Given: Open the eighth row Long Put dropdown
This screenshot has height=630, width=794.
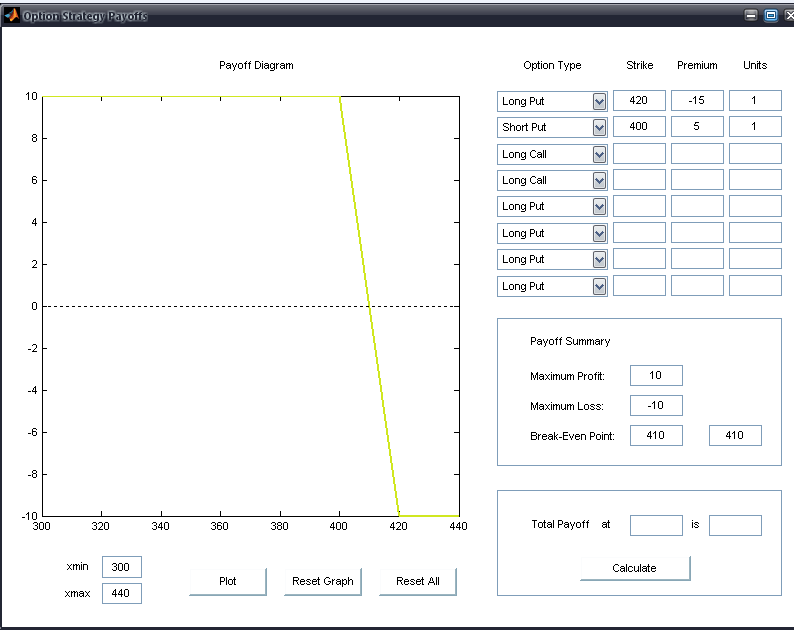Looking at the screenshot, I should point(552,286).
